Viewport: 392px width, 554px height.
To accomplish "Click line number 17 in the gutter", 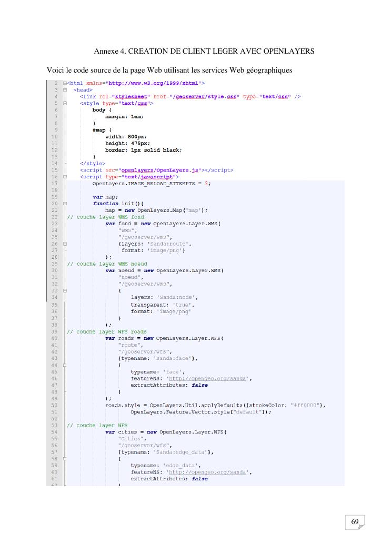I will (54, 183).
